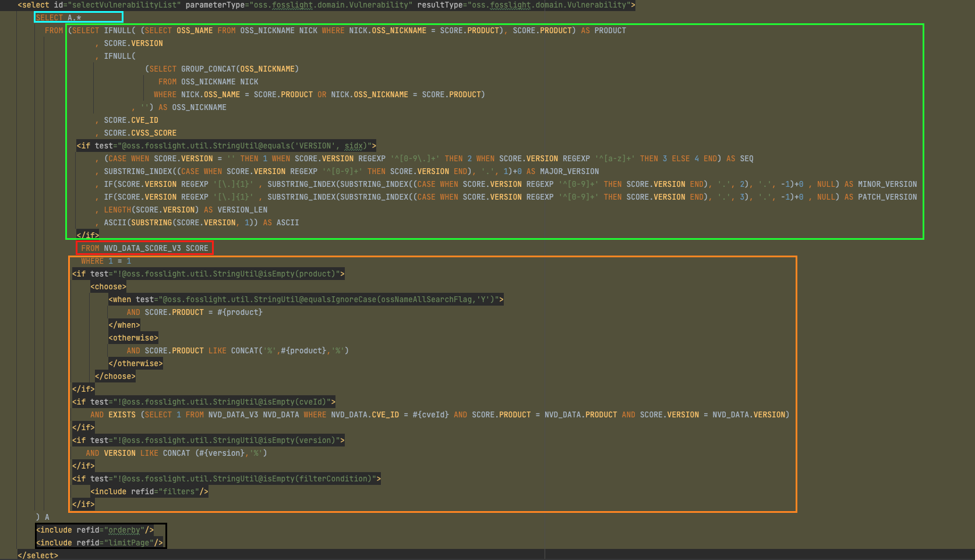Click the parameterType attribute in the select tag
This screenshot has height=560, width=975.
coord(299,5)
